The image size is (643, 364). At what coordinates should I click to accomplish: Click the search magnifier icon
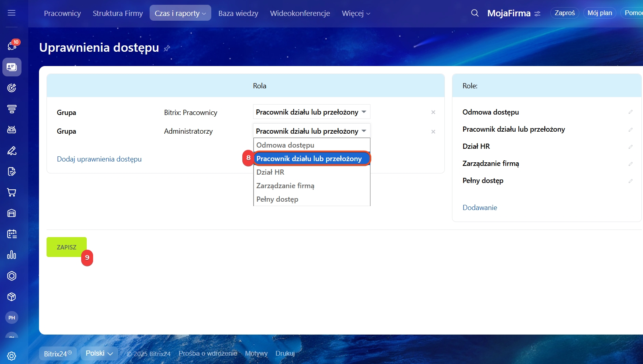point(475,13)
